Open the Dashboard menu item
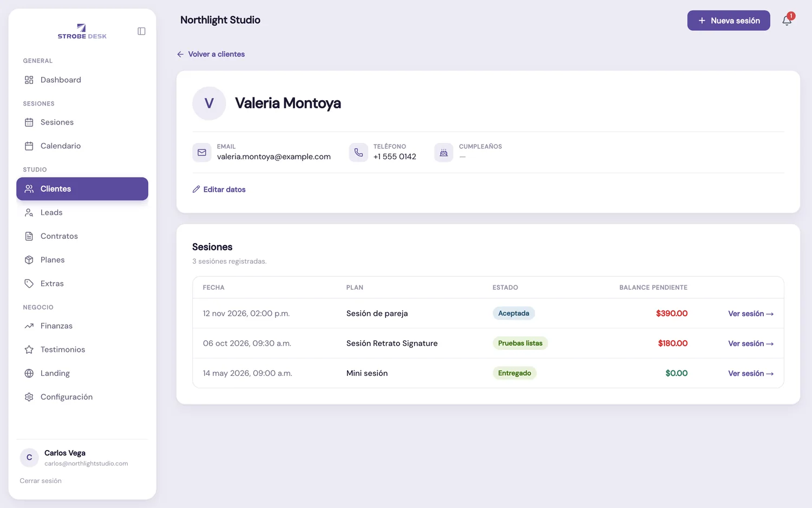 82,80
